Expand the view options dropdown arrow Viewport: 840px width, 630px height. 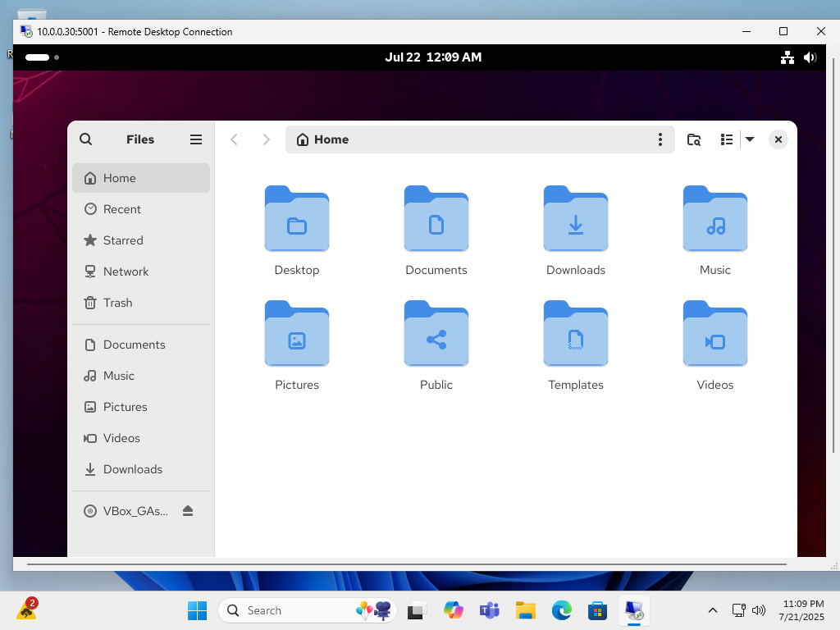coord(750,139)
